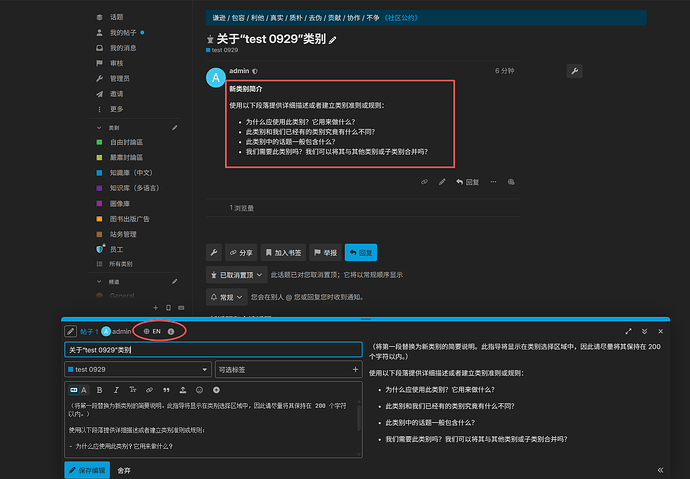Open the 员工 staff category shield
Image resolution: width=690 pixels, height=479 pixels.
[100, 249]
